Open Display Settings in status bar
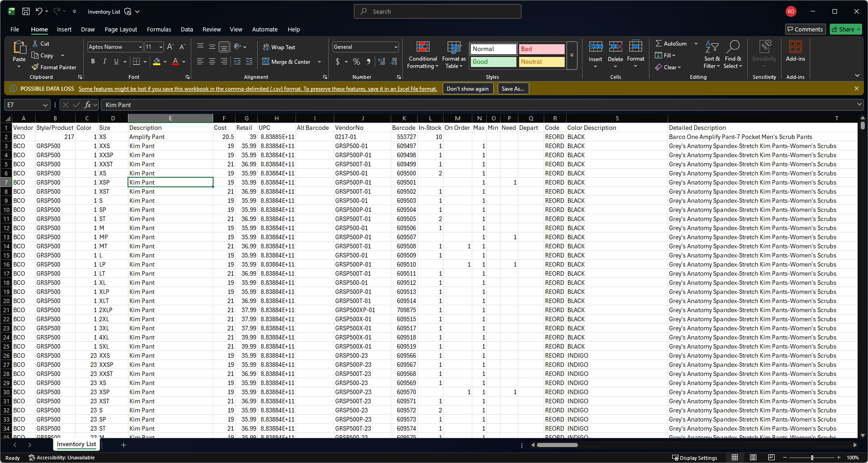 (694, 458)
